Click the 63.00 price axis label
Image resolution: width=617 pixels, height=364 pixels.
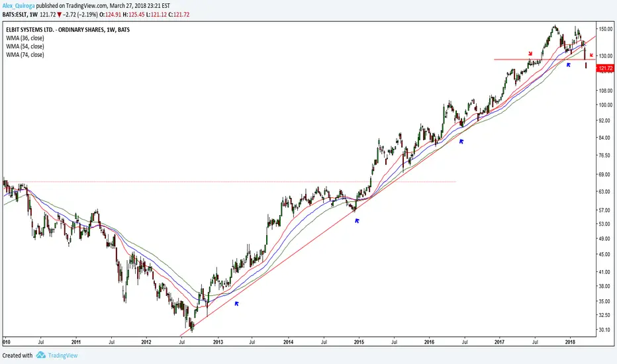(x=606, y=192)
